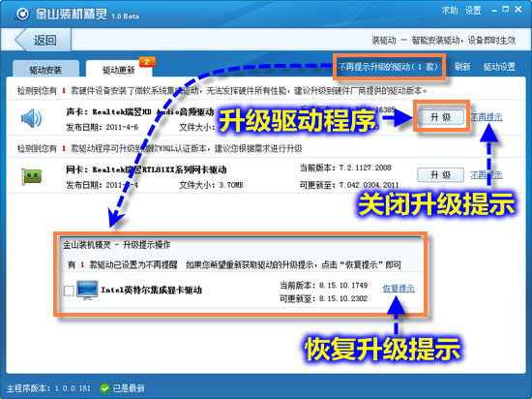Upgrade the Realtek network card driver
Image resolution: width=532 pixels, height=399 pixels.
point(440,175)
